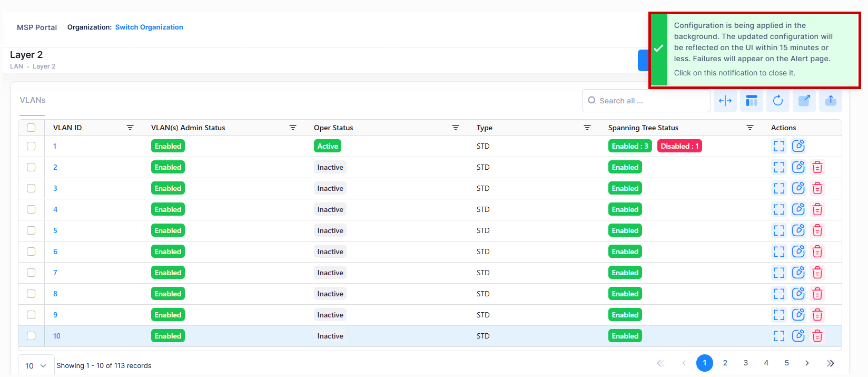This screenshot has height=377, width=868.
Task: Open the page size dropdown showing 10
Action: point(36,365)
